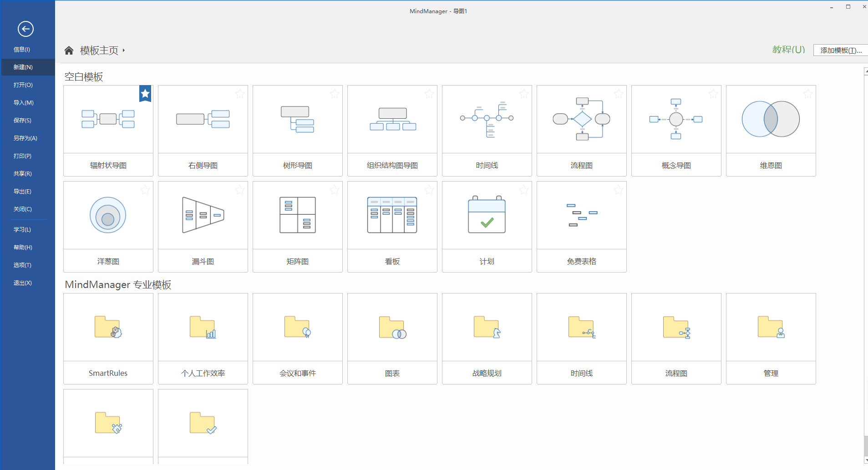This screenshot has height=470, width=868.
Task: Select the 看板 template
Action: pyautogui.click(x=392, y=227)
